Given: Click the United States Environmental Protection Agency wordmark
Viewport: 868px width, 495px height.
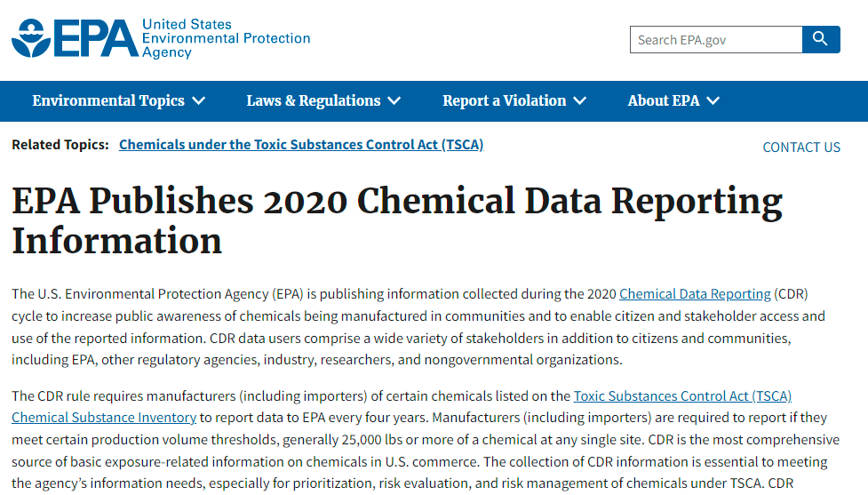Looking at the screenshot, I should [226, 38].
